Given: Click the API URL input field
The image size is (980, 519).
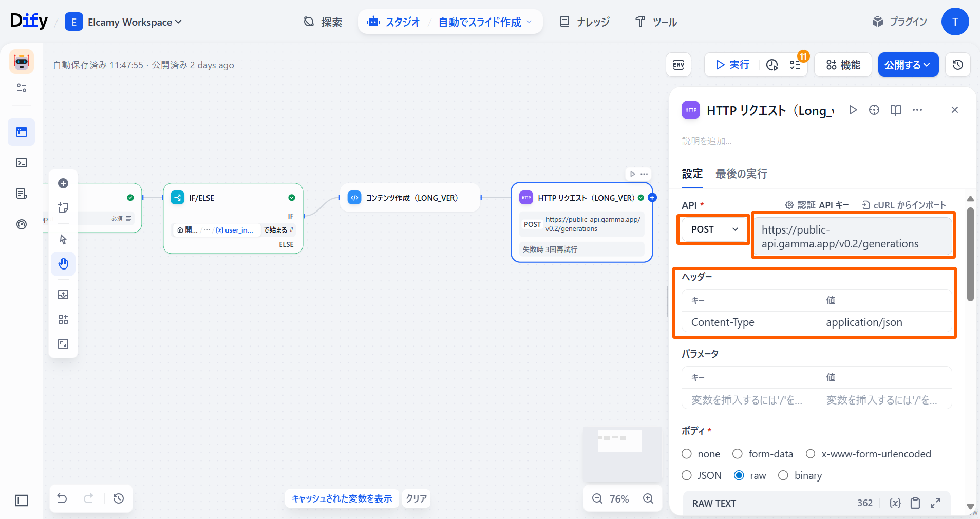Looking at the screenshot, I should pos(853,237).
